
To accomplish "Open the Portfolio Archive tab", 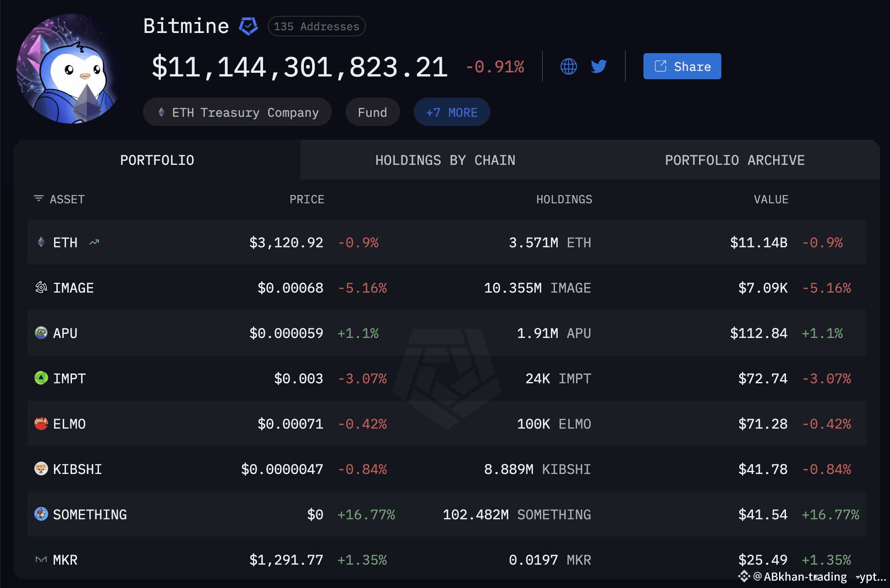I will click(735, 160).
